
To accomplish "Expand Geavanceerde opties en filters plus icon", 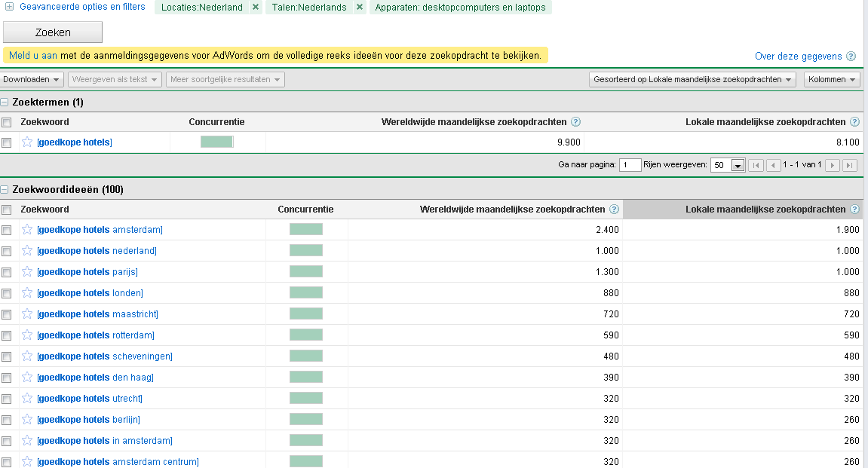I will pos(9,8).
